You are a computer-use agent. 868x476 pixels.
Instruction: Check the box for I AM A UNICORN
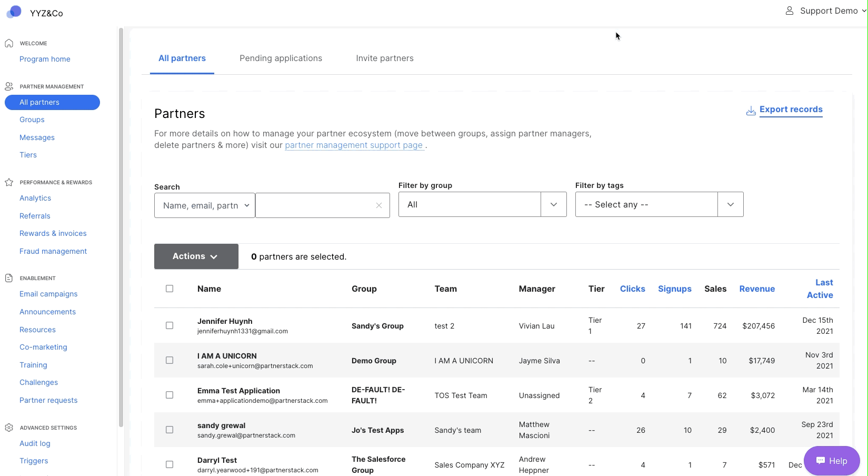169,360
